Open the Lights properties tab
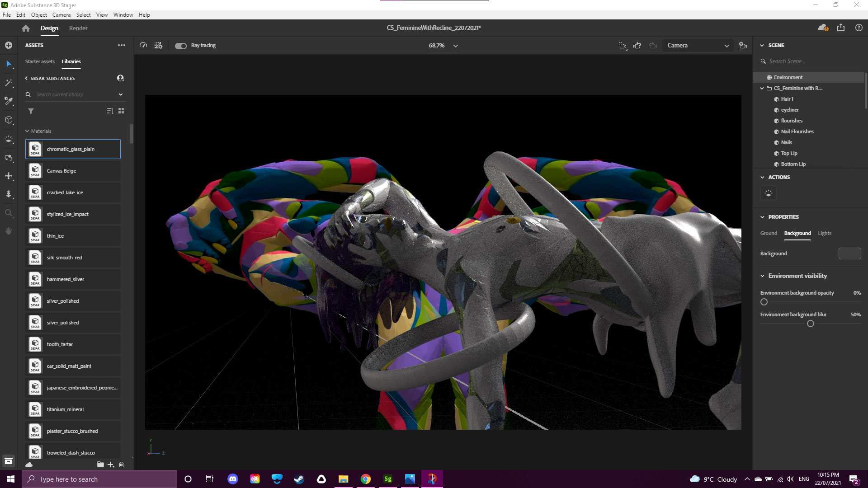The height and width of the screenshot is (488, 868). click(x=824, y=233)
